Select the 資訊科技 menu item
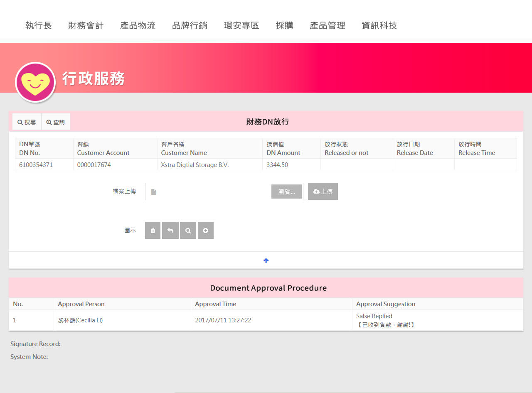The image size is (532, 393). 379,25
